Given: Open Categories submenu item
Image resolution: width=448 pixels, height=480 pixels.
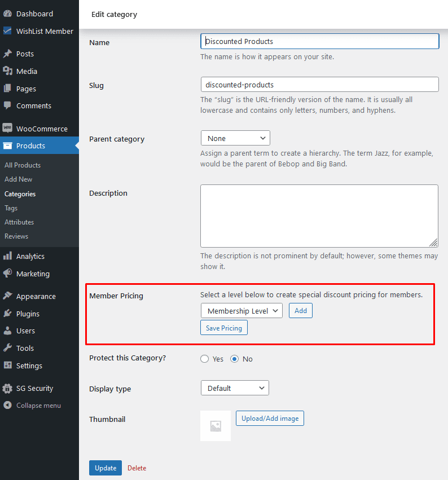Looking at the screenshot, I should [x=20, y=194].
